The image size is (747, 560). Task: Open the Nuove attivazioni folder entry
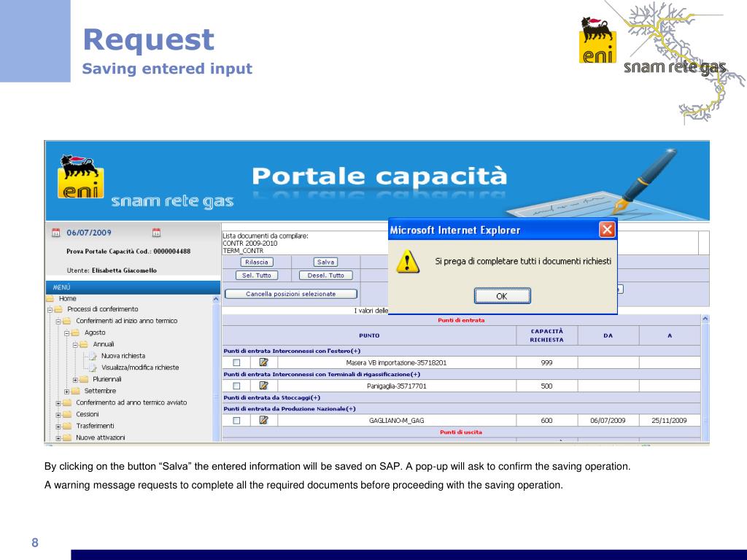pyautogui.click(x=100, y=437)
